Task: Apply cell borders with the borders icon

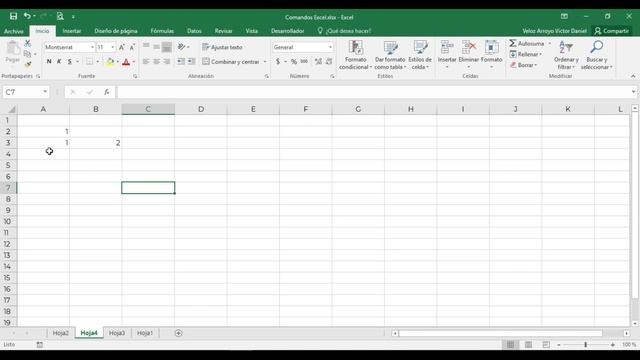Action: point(89,62)
